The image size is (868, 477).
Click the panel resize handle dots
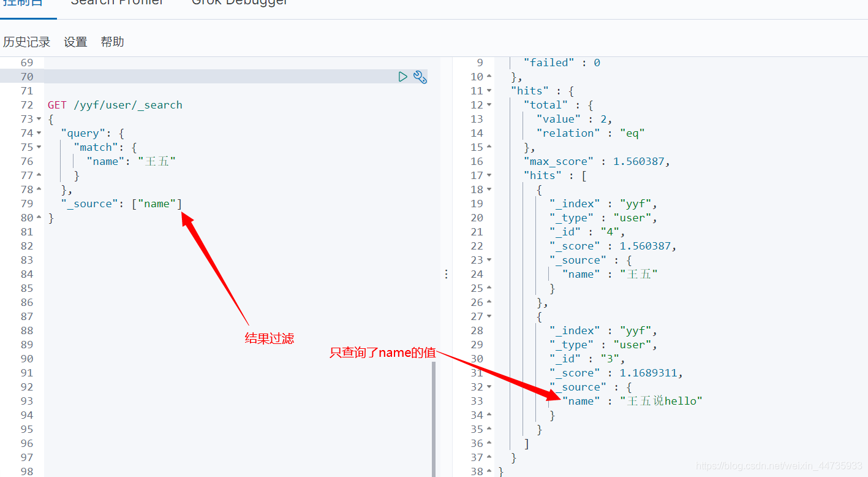point(446,274)
